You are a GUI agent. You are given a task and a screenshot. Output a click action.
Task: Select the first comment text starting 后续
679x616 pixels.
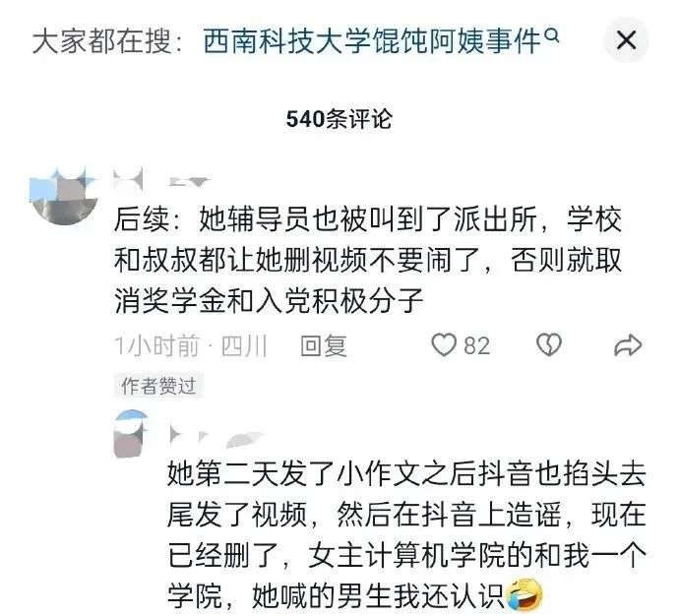coord(368,260)
